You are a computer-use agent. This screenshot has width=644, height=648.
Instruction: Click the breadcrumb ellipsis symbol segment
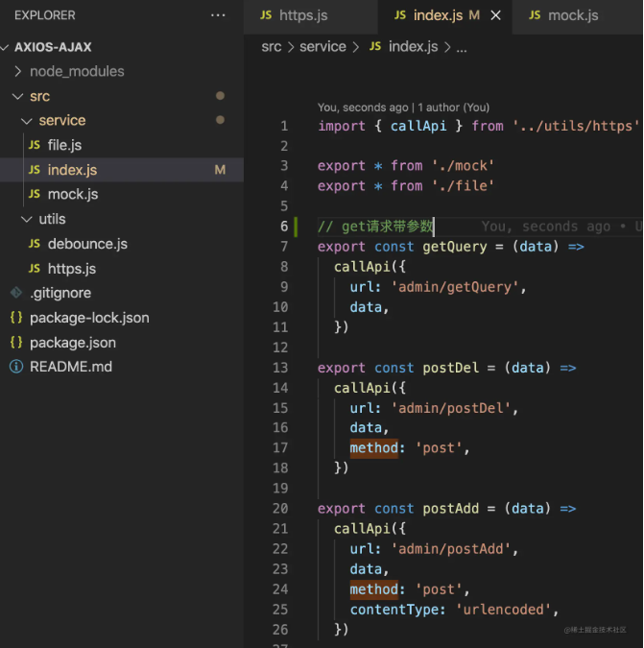pos(462,49)
